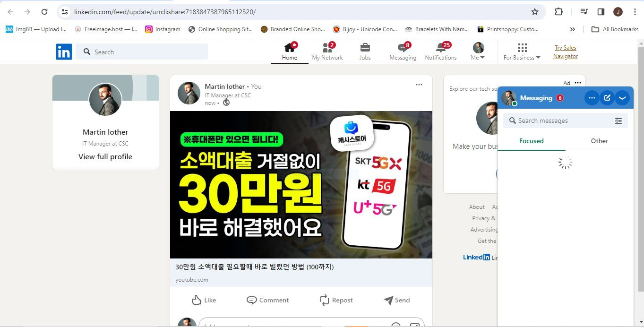Open My Network page
Image resolution: width=644 pixels, height=327 pixels.
pos(327,52)
